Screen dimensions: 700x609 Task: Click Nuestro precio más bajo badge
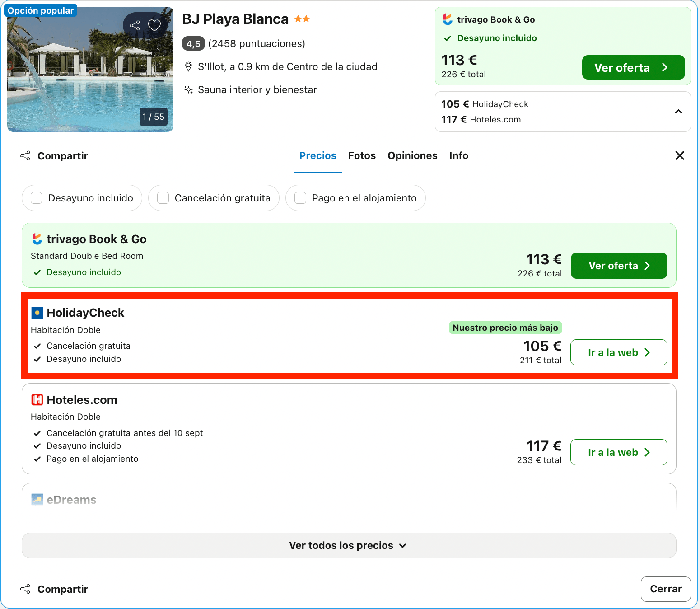[x=505, y=328]
